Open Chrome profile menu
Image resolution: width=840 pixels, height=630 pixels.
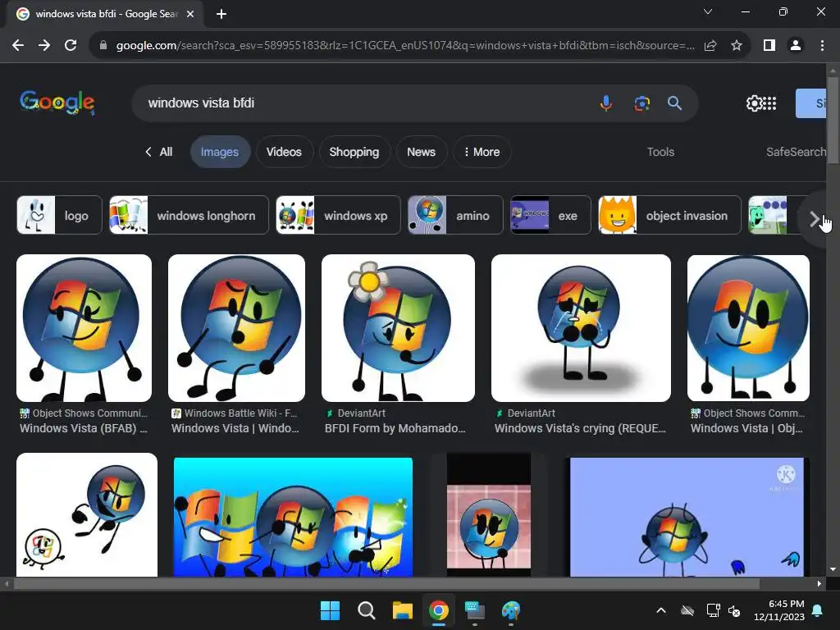click(x=796, y=46)
